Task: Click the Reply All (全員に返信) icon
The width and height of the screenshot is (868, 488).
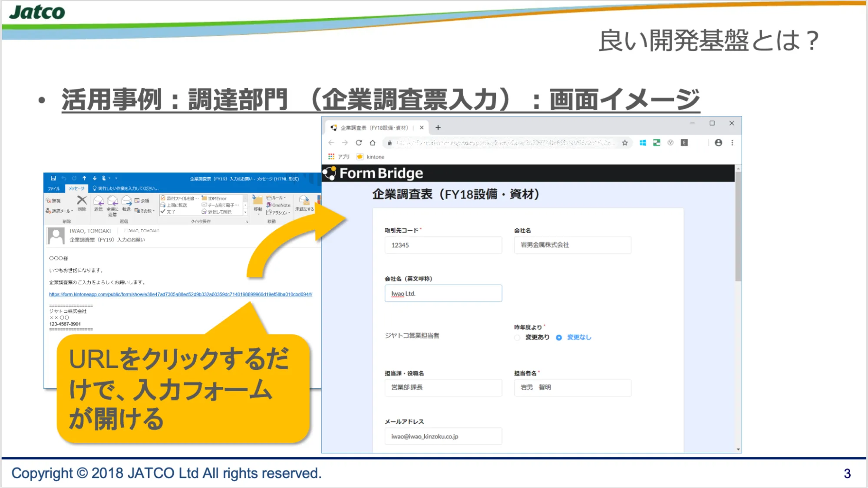Action: (112, 201)
